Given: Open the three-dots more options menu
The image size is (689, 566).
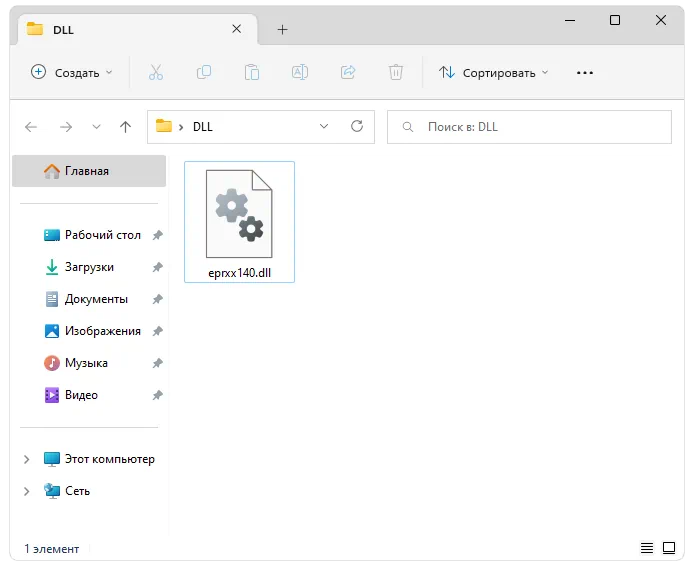Looking at the screenshot, I should pyautogui.click(x=585, y=73).
